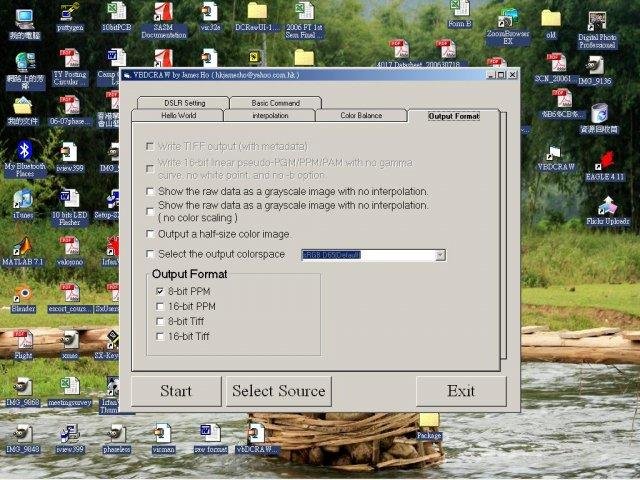Select the Output Format tab
Screen dimensions: 640x480
pyautogui.click(x=453, y=116)
